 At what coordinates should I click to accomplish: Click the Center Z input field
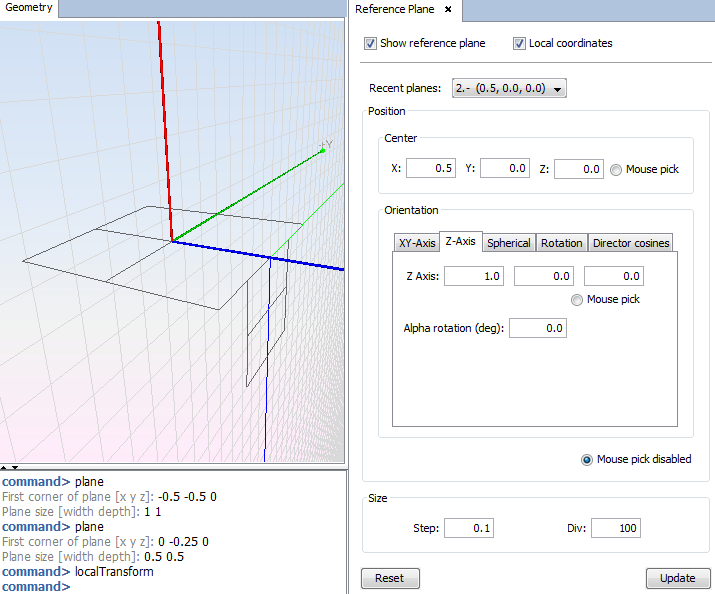click(579, 169)
